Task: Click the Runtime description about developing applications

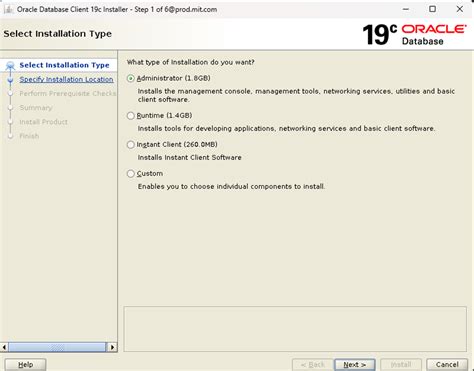Action: coord(286,129)
